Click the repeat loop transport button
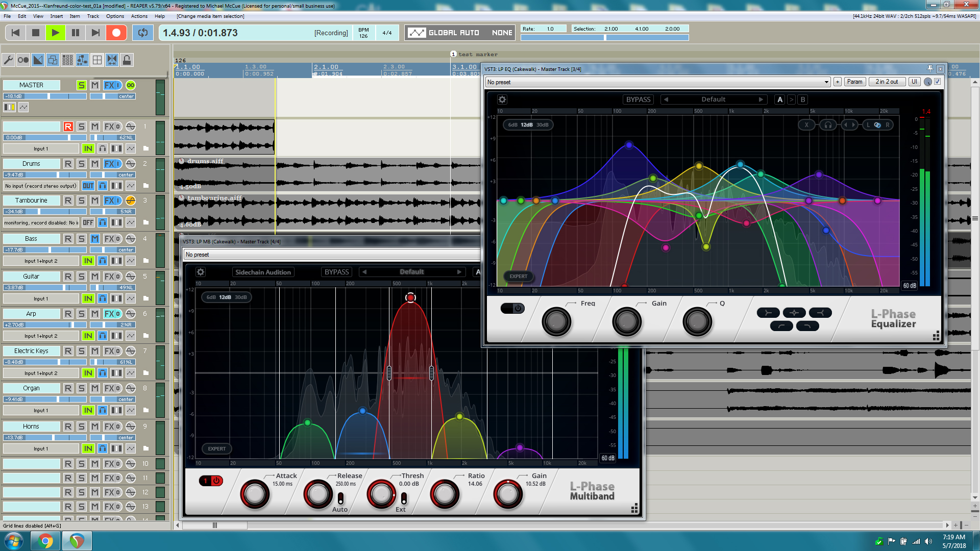Image resolution: width=980 pixels, height=551 pixels. [x=143, y=33]
